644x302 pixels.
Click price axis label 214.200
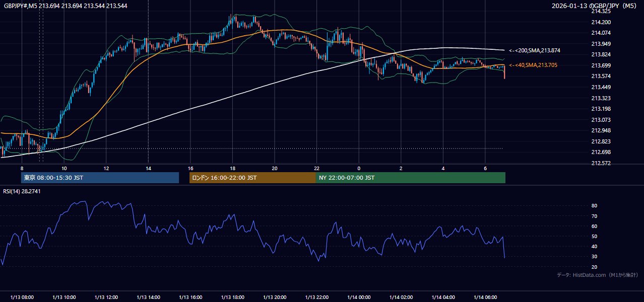601,22
